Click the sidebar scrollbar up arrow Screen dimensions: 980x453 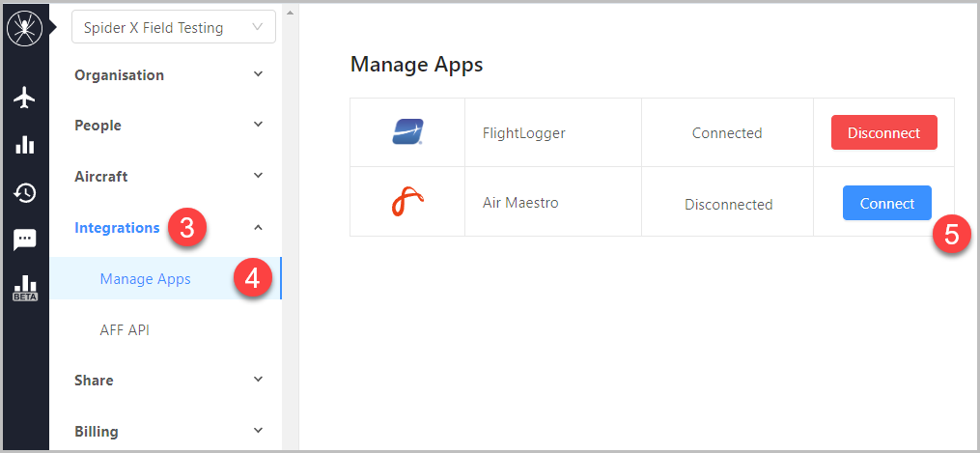tap(289, 12)
